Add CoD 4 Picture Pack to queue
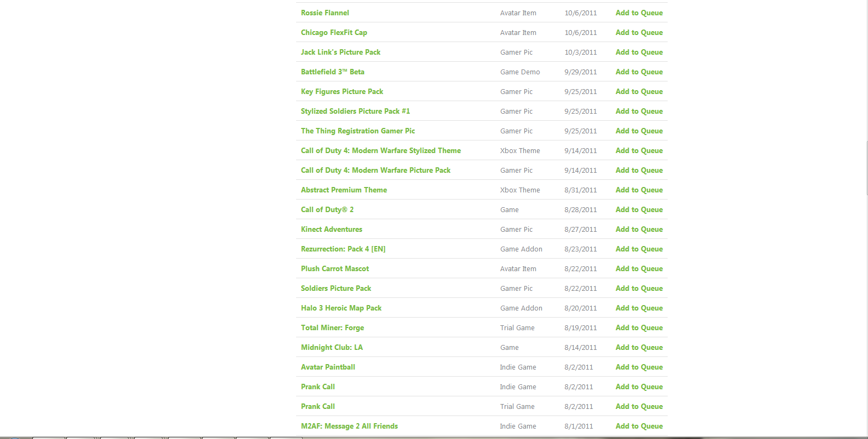The height and width of the screenshot is (439, 868). [639, 170]
